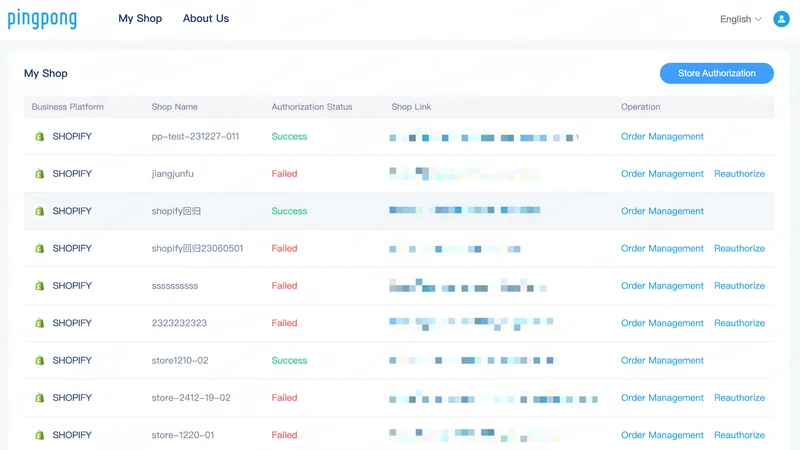The image size is (800, 450).
Task: Click Store Authorization button
Action: [x=716, y=73]
